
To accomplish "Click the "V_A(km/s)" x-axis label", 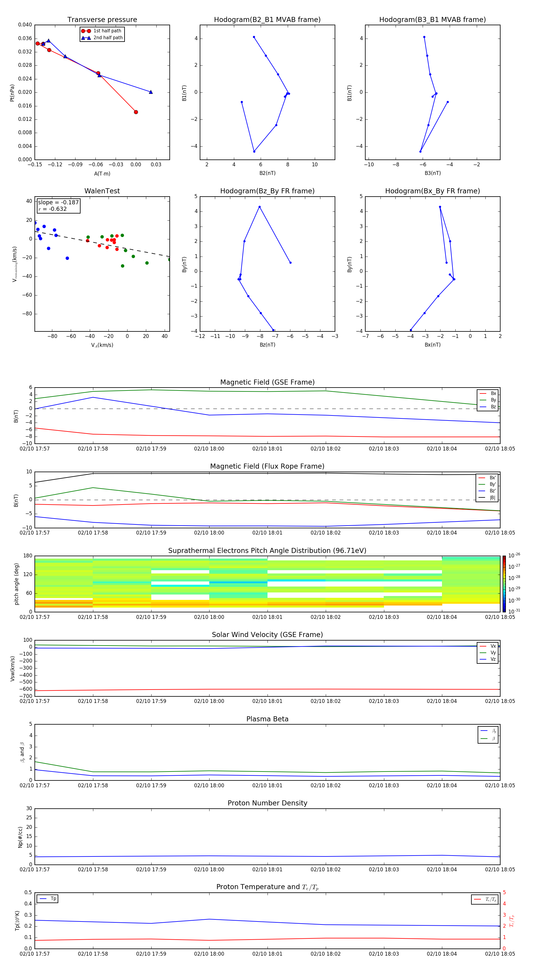I will click(x=102, y=345).
